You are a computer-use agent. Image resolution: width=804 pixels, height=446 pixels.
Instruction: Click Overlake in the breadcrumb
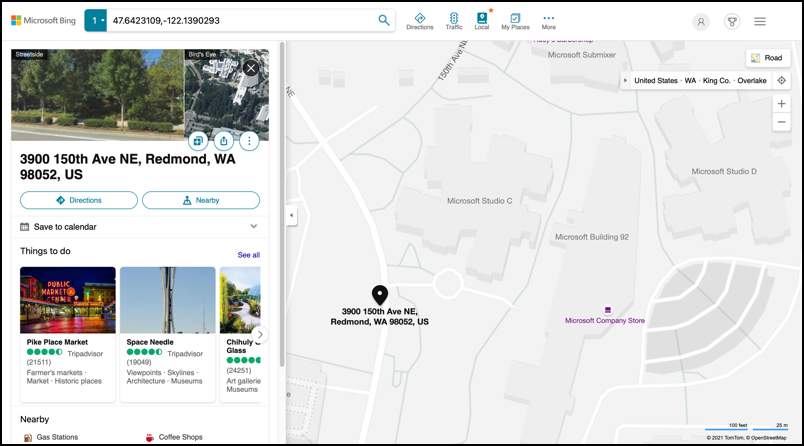click(752, 80)
